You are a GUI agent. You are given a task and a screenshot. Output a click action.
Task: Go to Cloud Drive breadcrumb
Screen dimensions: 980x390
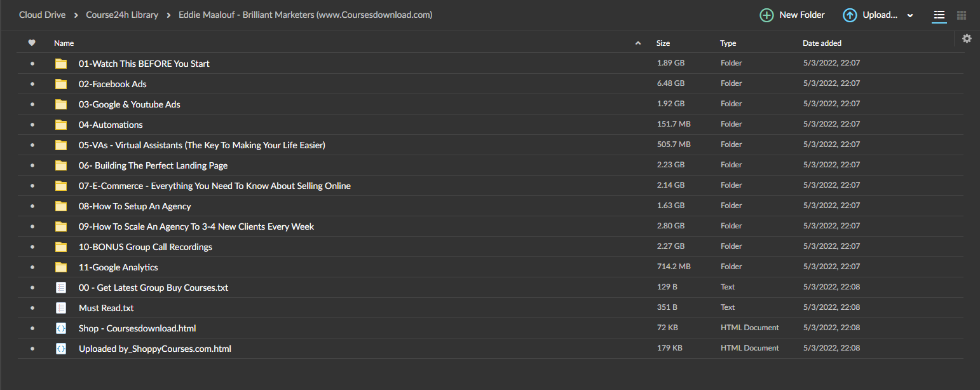click(x=42, y=15)
